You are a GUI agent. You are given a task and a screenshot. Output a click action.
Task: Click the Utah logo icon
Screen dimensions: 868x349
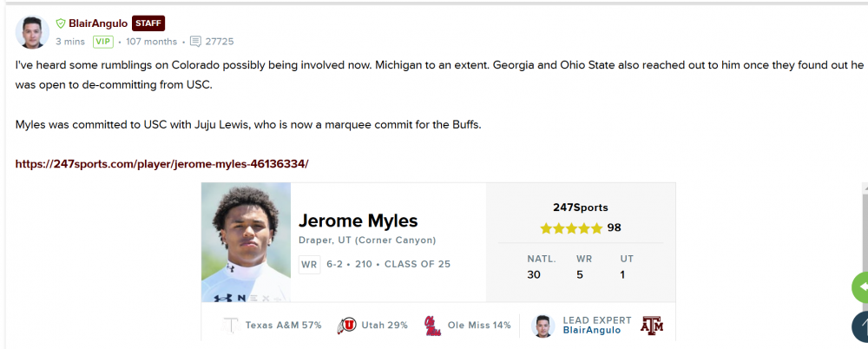point(345,326)
